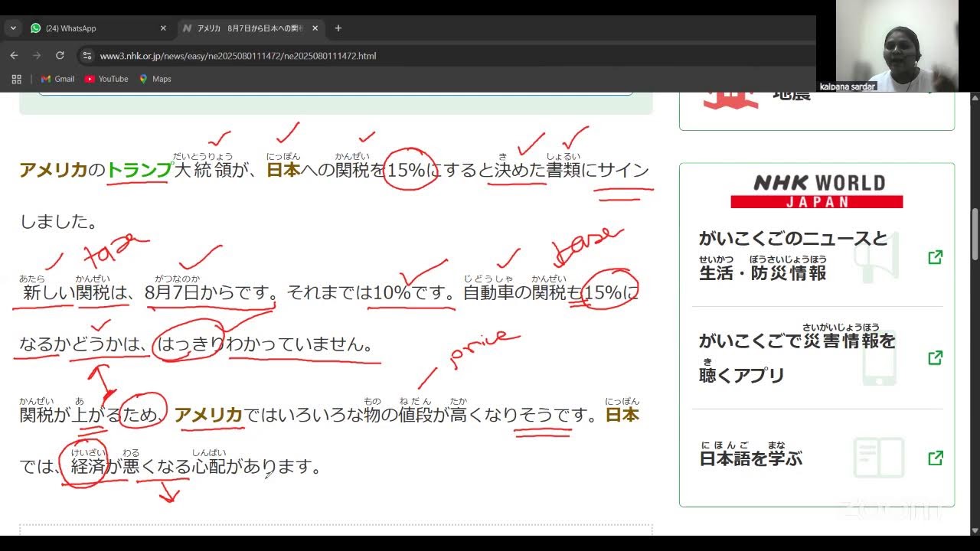980x551 pixels.
Task: Click the トランプ name link
Action: (139, 171)
